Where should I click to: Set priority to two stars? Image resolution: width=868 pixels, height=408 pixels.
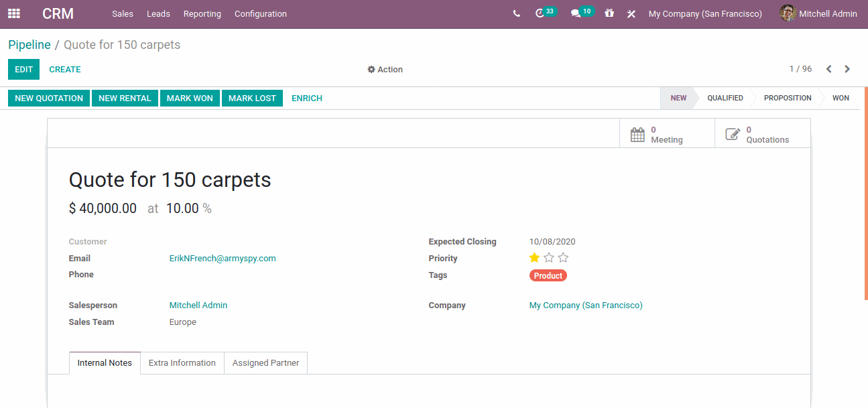coord(549,258)
